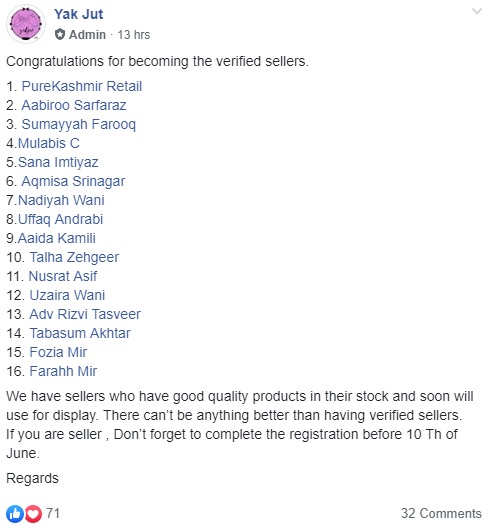View the 32 Comments on the post
This screenshot has width=504, height=532.
441,513
